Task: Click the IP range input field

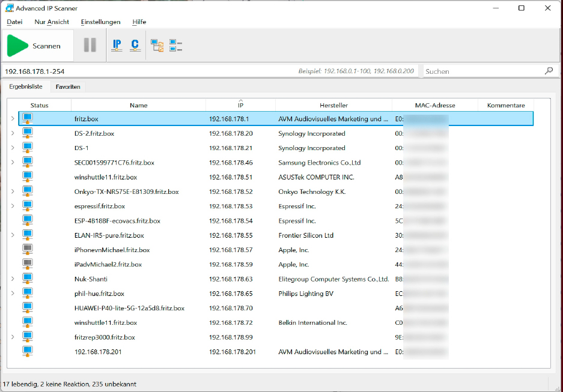Action: point(210,71)
